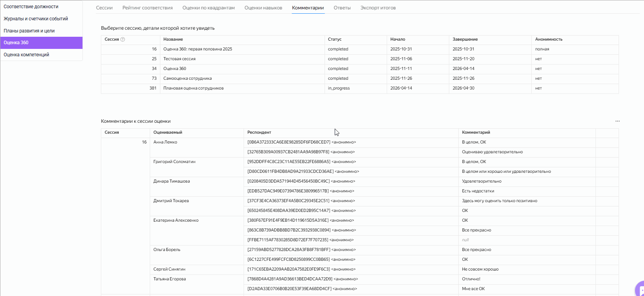Open the three-dots menu for comments table
Image resolution: width=644 pixels, height=296 pixels.
(x=617, y=121)
